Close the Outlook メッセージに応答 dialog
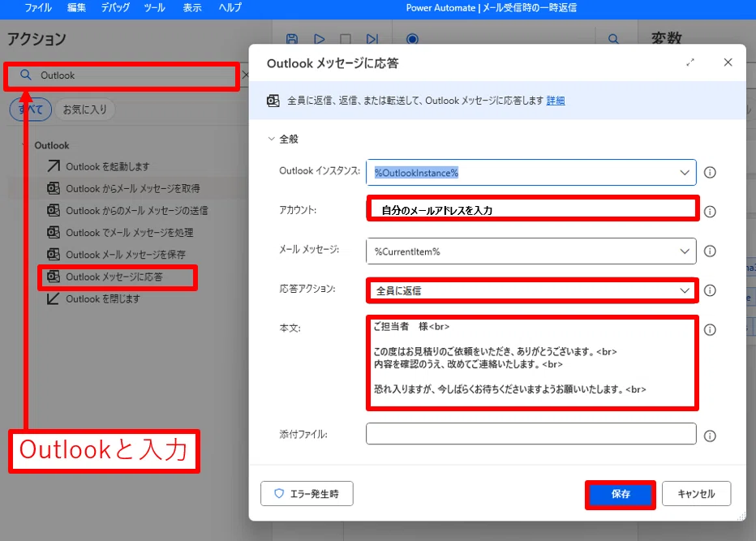This screenshot has width=756, height=541. point(728,62)
